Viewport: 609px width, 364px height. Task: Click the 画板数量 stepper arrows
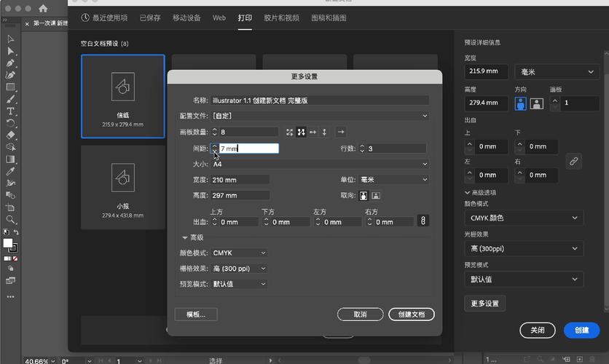(x=214, y=132)
